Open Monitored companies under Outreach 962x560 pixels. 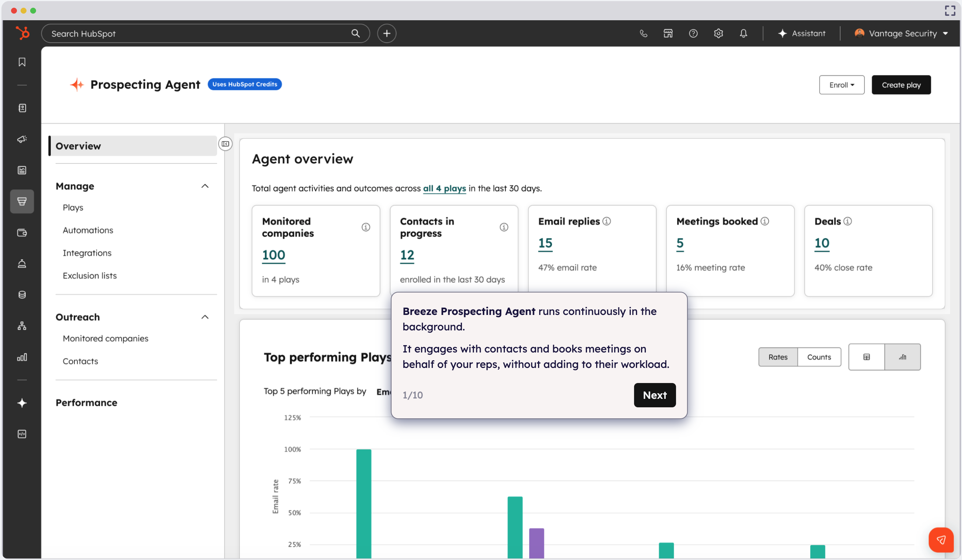click(x=105, y=339)
